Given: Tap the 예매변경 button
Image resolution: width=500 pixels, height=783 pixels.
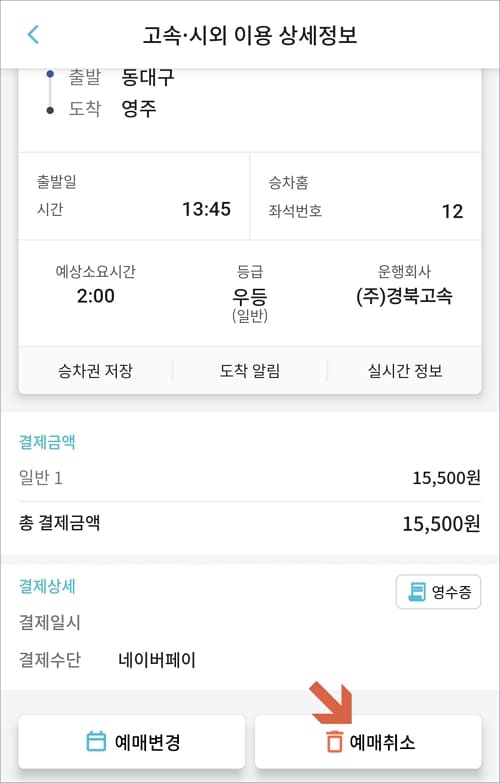Looking at the screenshot, I should point(132,742).
